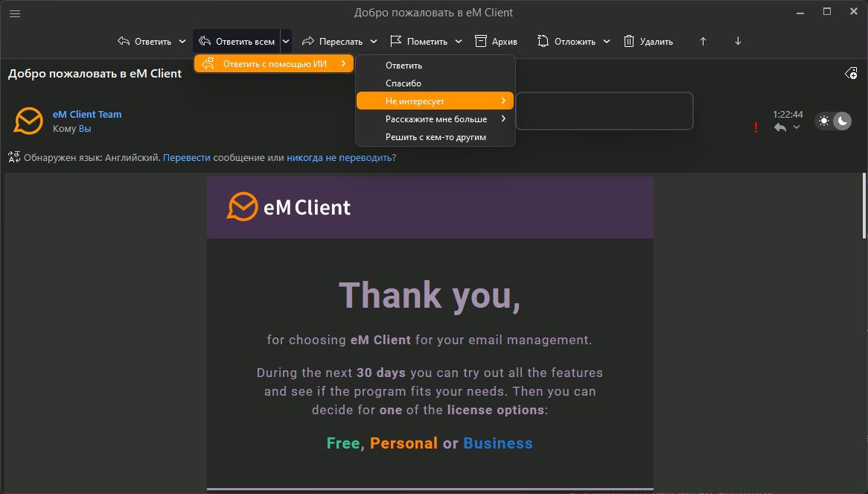Viewport: 868px width, 494px height.
Task: Click the Вы recipient link
Action: pos(85,128)
